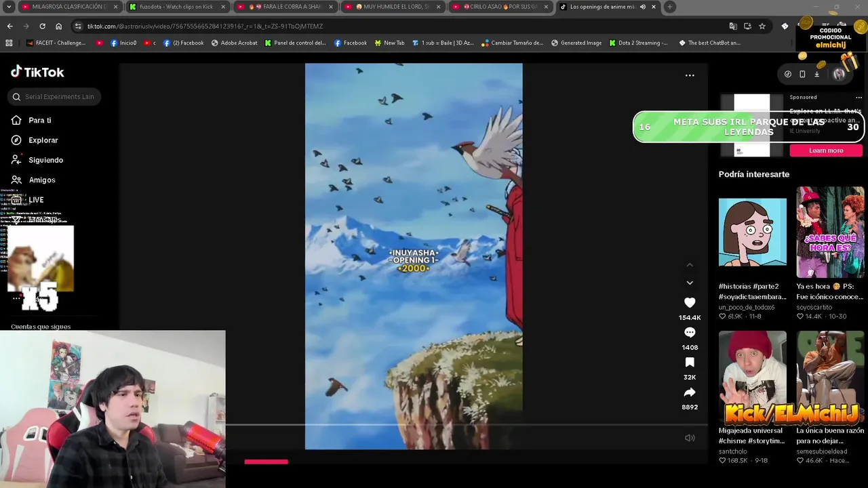Open Migajeada universal video thumbnail
Screen dimensions: 868x488
coord(753,376)
